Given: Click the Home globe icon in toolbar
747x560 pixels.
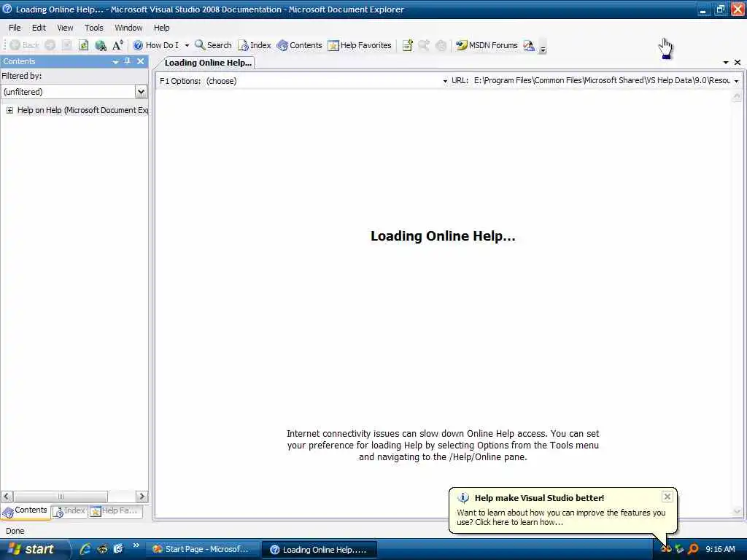Looking at the screenshot, I should point(101,45).
